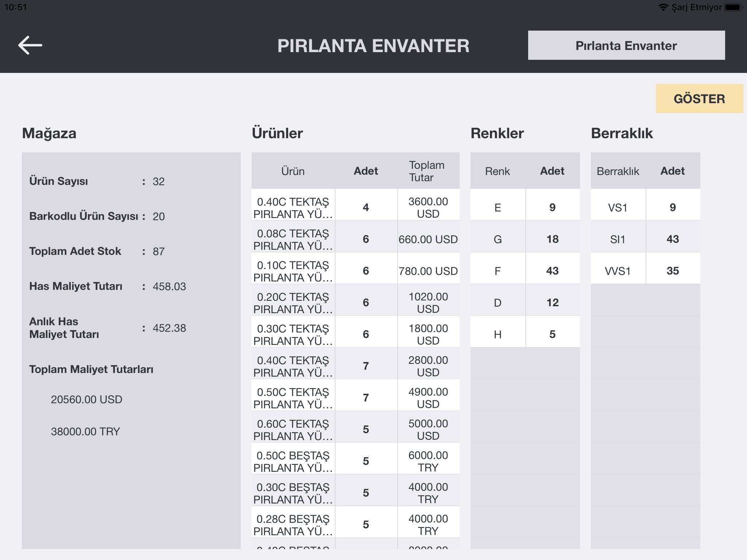Tap the battery icon in status bar
Screen dimensions: 747x560
click(734, 7)
